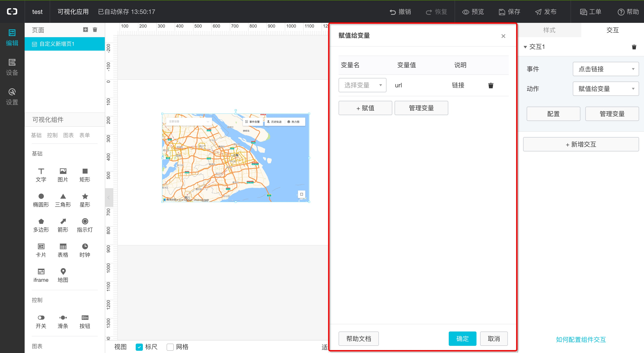
Task: Switch to the 样式 tab
Action: (x=549, y=30)
